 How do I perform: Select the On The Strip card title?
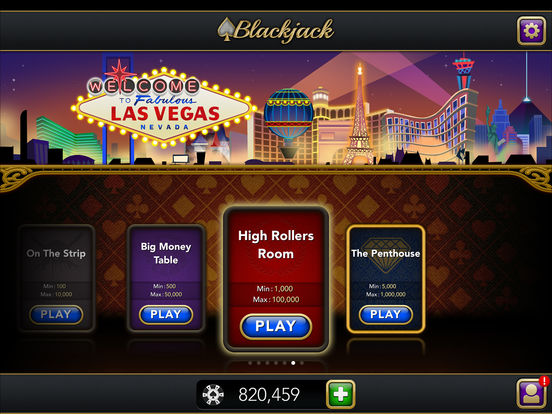(x=56, y=253)
